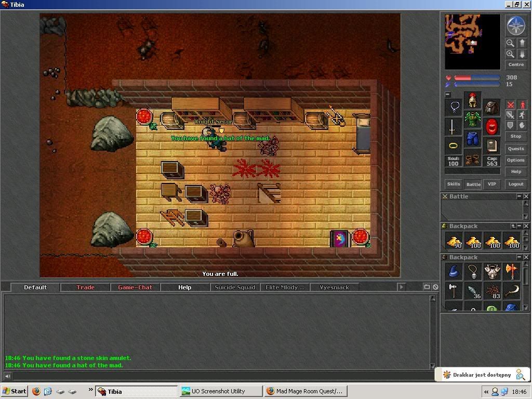Minimize the Battle panel
Image resolution: width=532 pixels, height=399 pixels.
(519, 196)
